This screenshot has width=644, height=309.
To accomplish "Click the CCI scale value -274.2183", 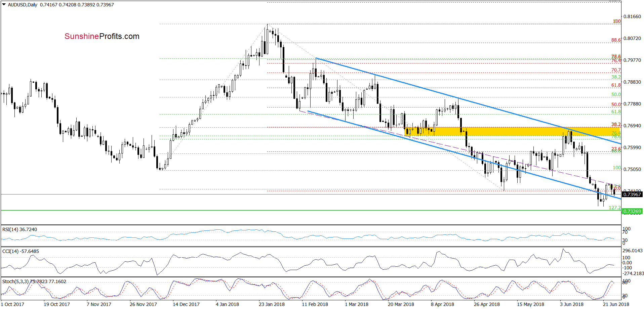I will pyautogui.click(x=633, y=273).
